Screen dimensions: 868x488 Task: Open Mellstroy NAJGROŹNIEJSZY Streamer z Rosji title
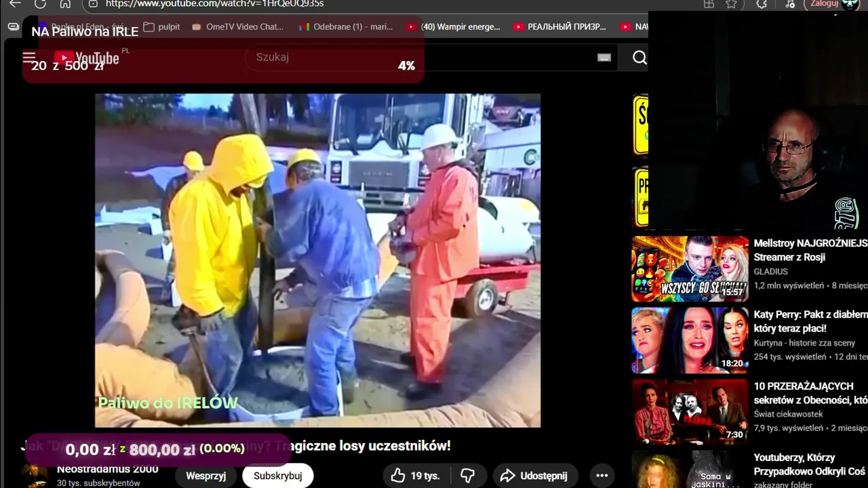point(810,250)
